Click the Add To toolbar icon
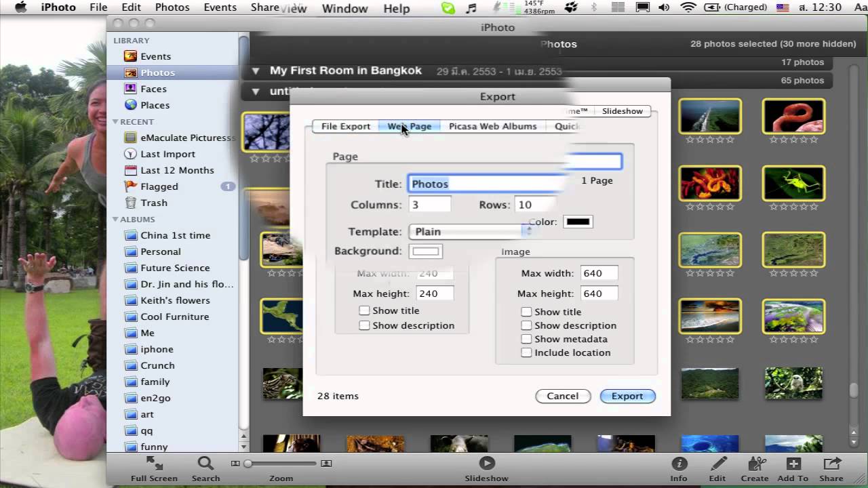 click(793, 464)
